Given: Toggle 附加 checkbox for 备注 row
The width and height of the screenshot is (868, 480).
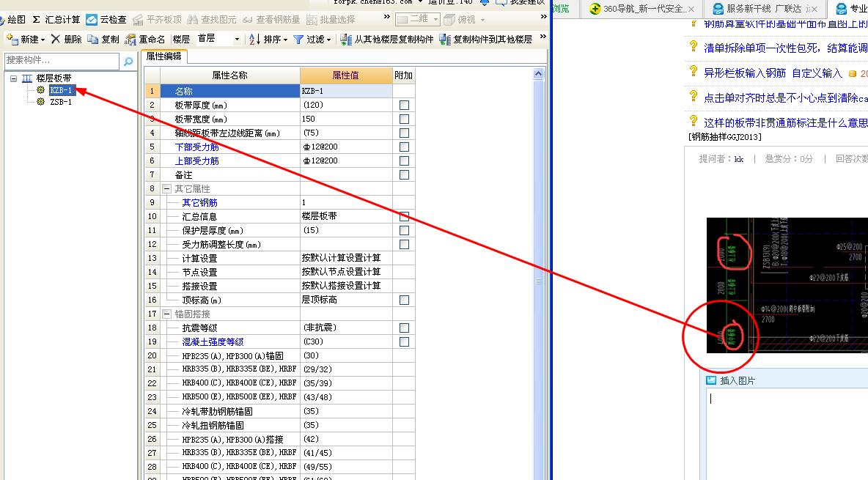Looking at the screenshot, I should [x=404, y=175].
